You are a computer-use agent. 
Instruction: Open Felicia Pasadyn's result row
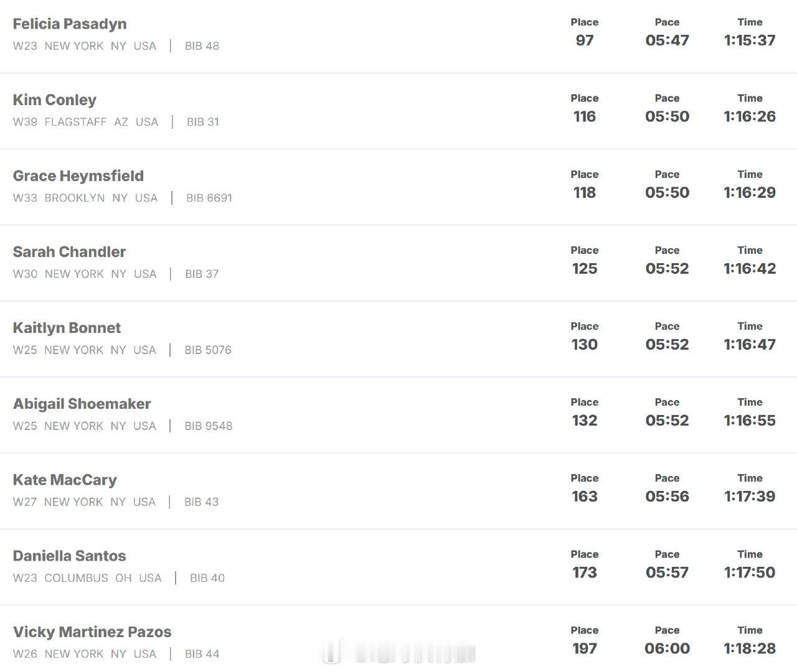(70, 24)
